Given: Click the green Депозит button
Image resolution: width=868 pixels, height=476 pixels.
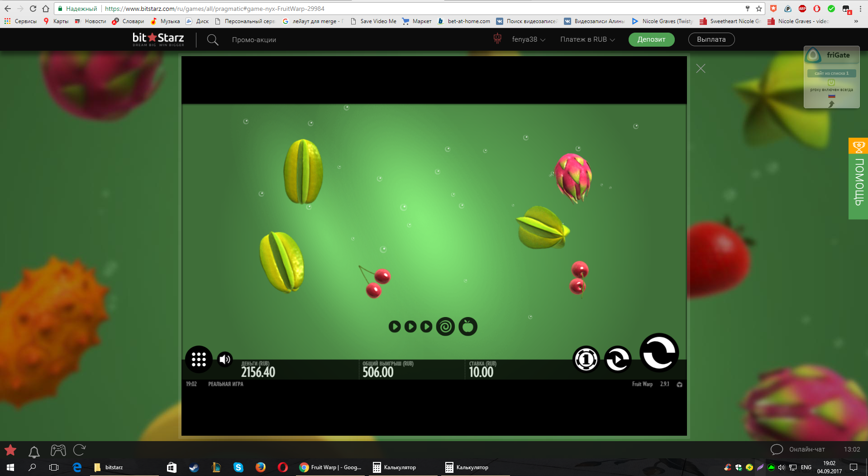Looking at the screenshot, I should 651,39.
